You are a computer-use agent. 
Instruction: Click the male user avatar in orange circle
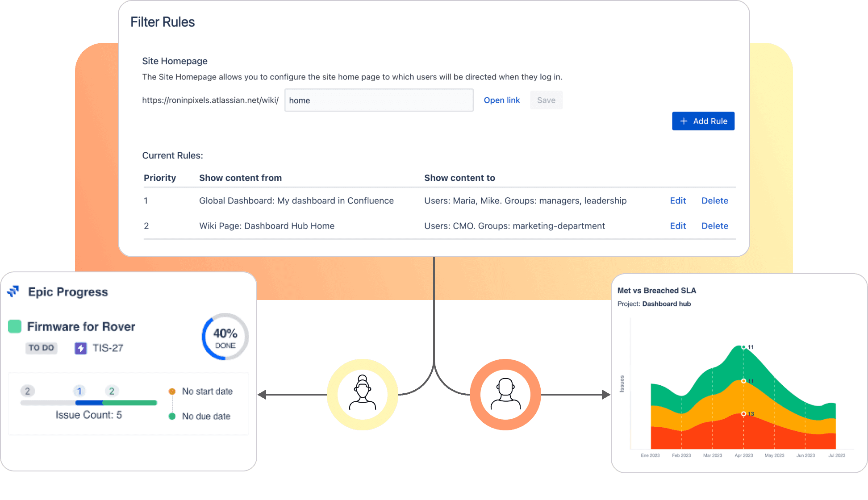pyautogui.click(x=505, y=395)
